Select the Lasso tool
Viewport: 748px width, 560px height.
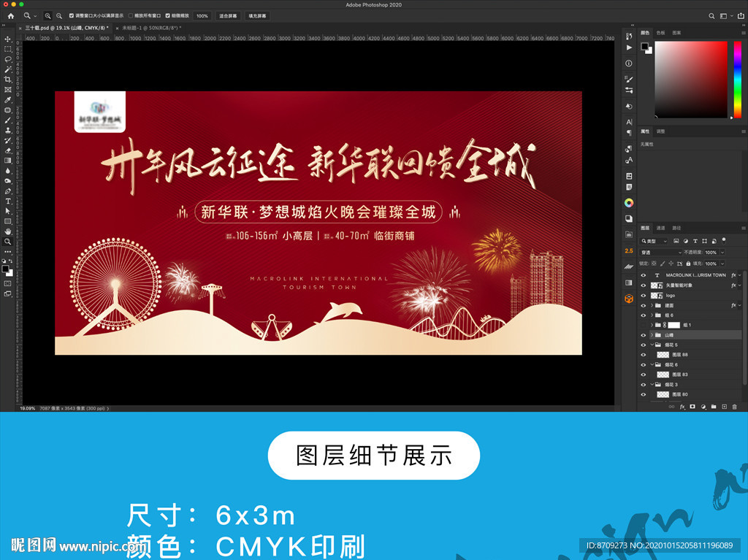tap(7, 59)
